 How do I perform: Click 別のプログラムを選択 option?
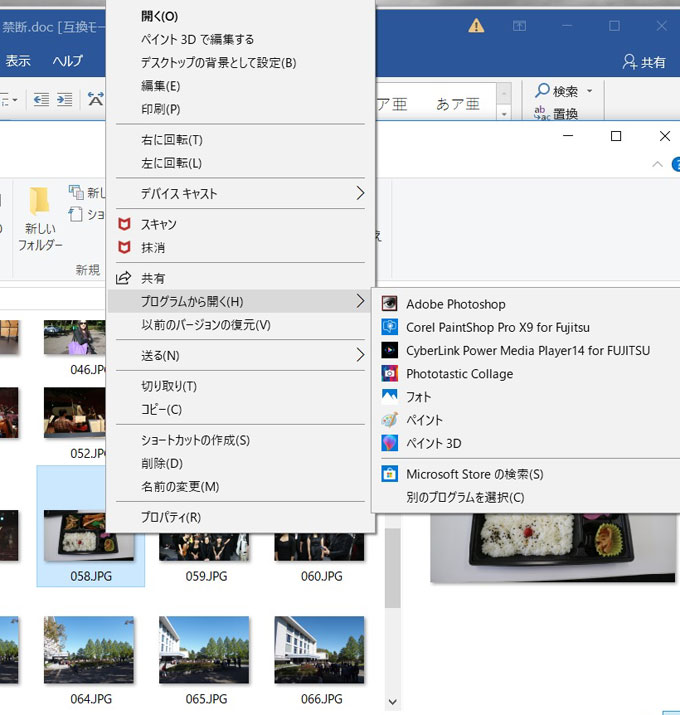click(464, 497)
